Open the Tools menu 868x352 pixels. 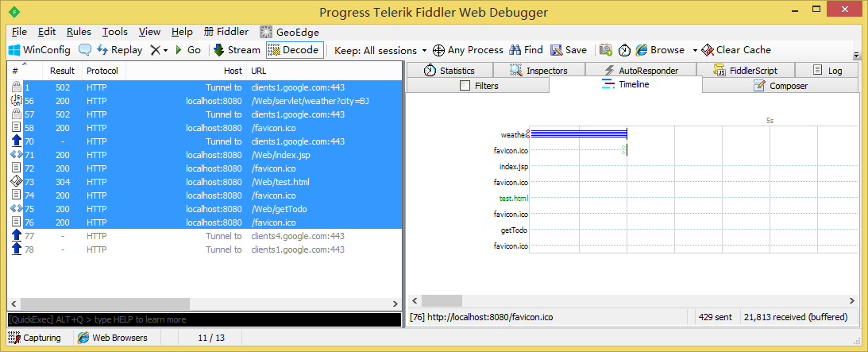tap(115, 32)
